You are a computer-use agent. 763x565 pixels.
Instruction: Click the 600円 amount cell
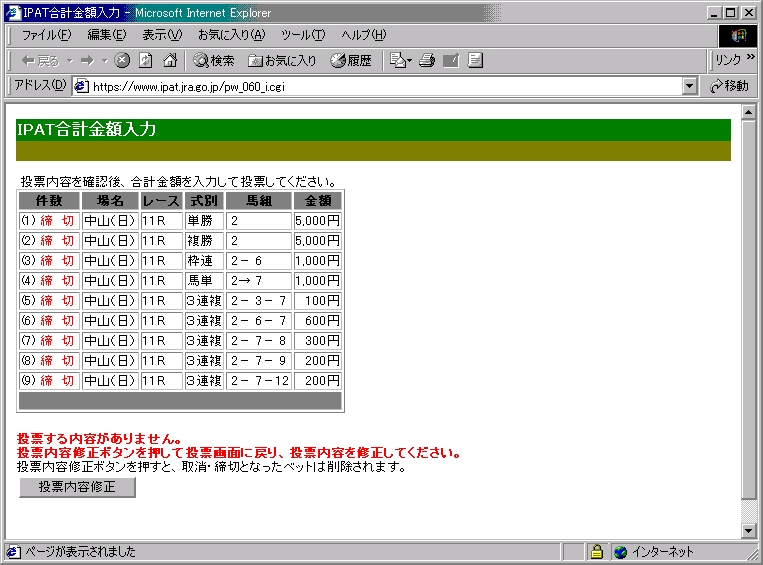point(318,321)
